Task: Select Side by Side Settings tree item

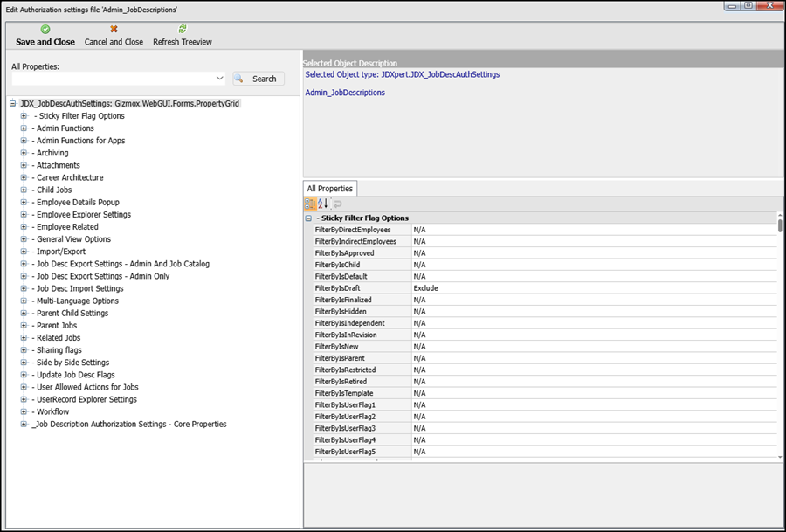Action: [x=70, y=362]
